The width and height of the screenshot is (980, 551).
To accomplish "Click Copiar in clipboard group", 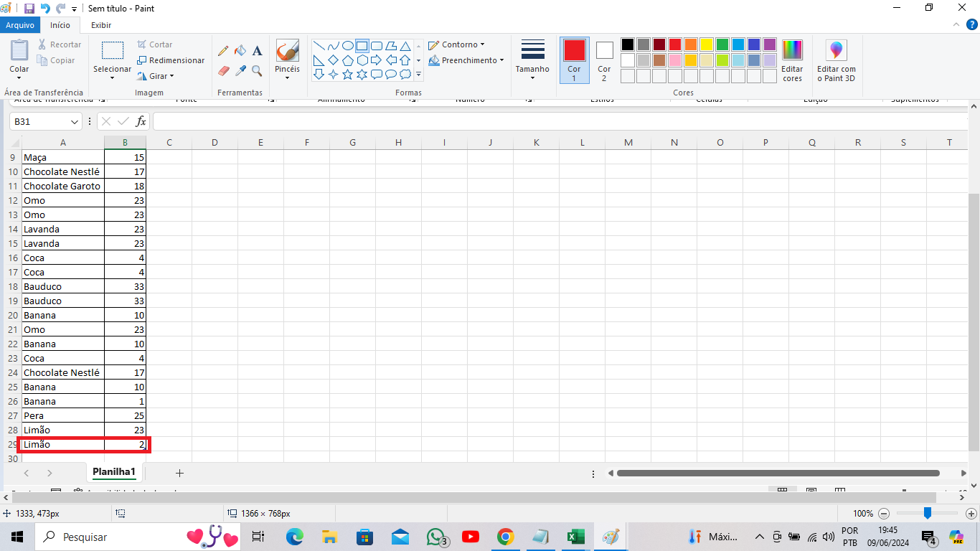I will click(x=57, y=61).
